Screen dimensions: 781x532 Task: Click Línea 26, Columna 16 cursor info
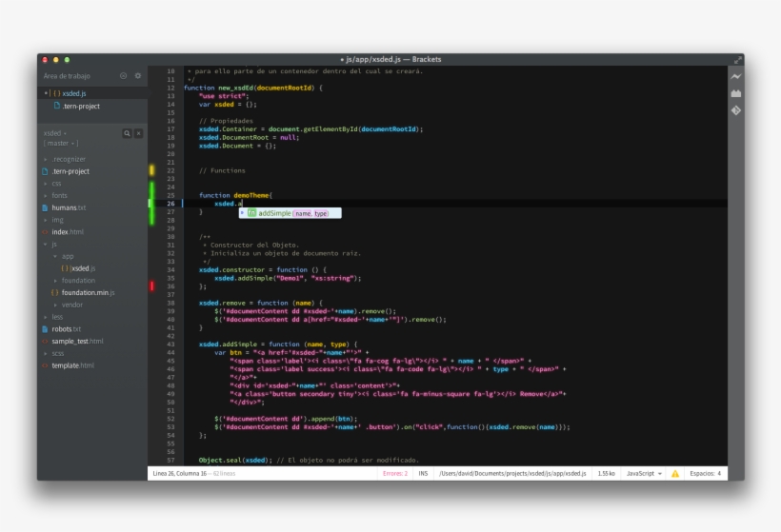(x=180, y=473)
